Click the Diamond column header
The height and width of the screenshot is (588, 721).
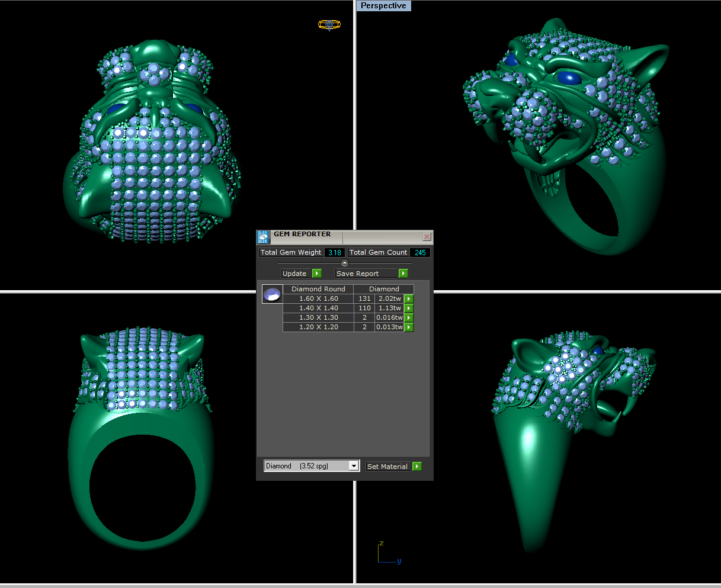coord(384,289)
